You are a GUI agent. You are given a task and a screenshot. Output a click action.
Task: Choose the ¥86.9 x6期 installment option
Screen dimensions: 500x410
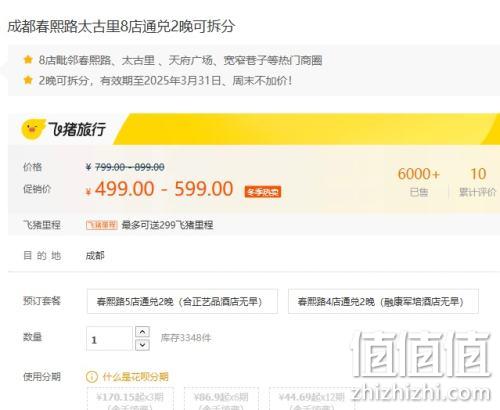221,399
